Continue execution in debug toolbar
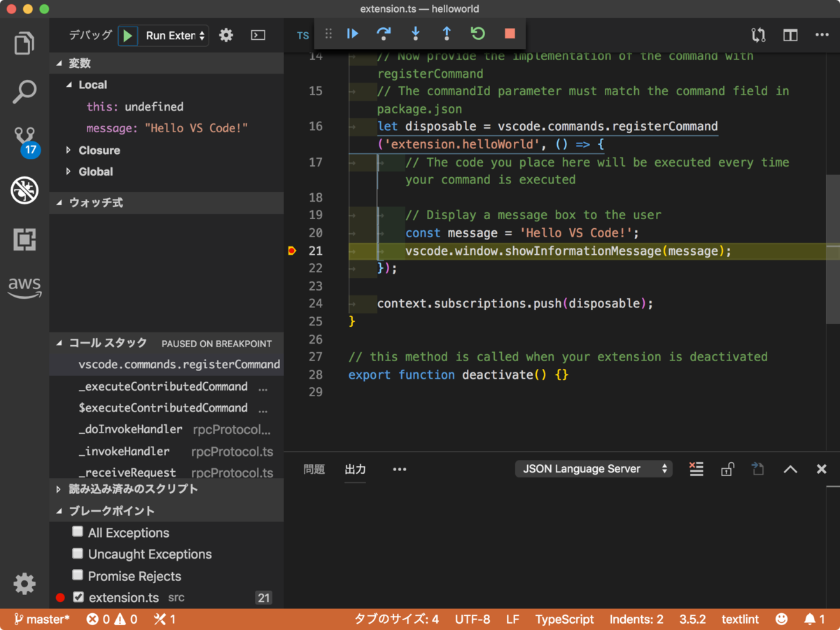The image size is (840, 630). [x=352, y=34]
